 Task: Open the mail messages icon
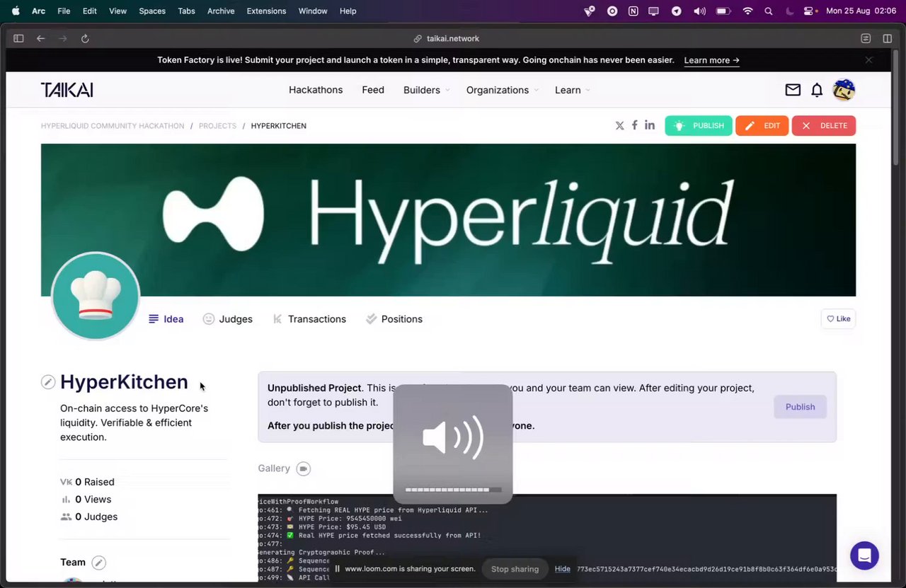tap(793, 90)
